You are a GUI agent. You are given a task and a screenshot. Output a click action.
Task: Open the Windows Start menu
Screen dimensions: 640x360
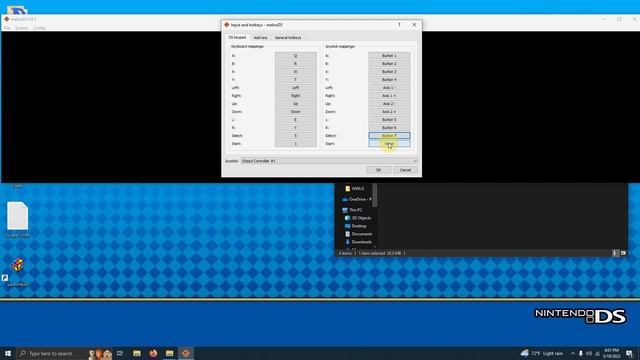pos(8,353)
